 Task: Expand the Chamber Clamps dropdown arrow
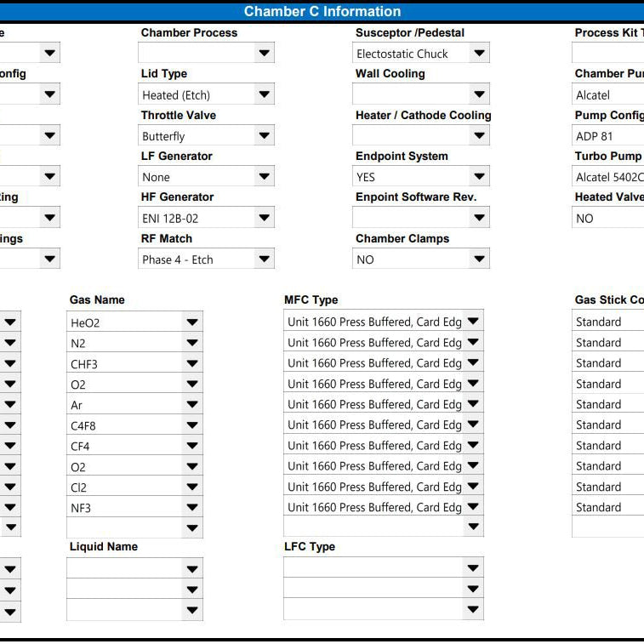pyautogui.click(x=479, y=259)
